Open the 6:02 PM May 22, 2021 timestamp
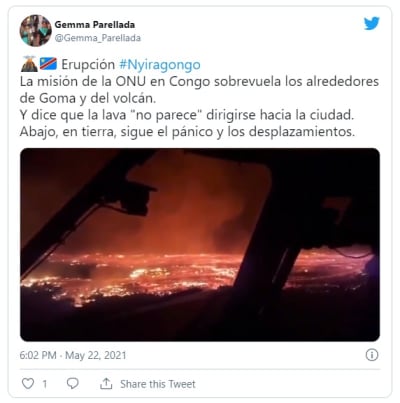Screen dimensions: 400x403 (73, 355)
